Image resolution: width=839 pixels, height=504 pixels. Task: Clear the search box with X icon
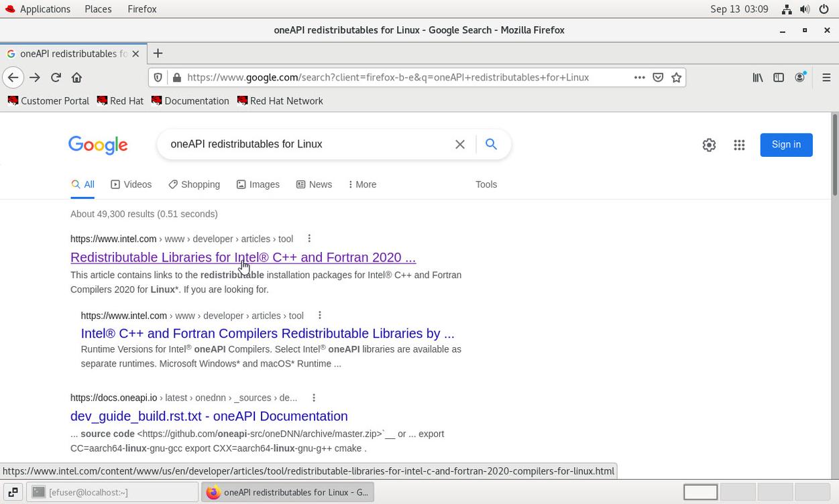[x=460, y=144]
